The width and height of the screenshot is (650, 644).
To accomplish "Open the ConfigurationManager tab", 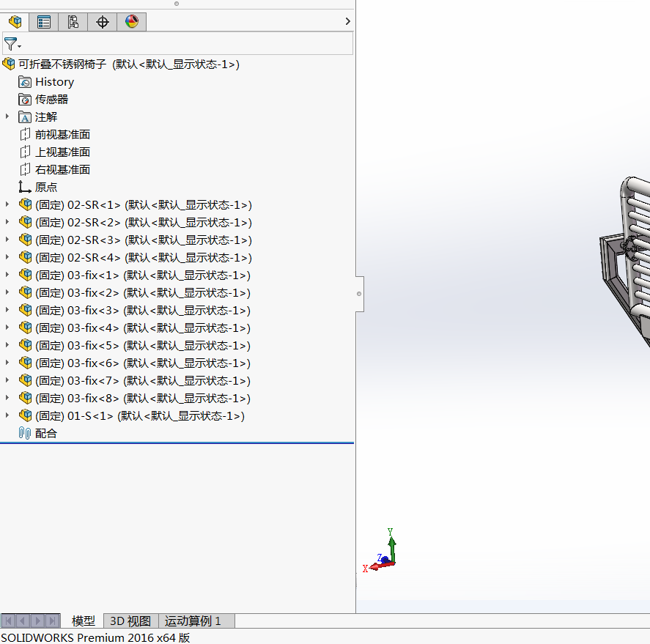I will tap(73, 21).
